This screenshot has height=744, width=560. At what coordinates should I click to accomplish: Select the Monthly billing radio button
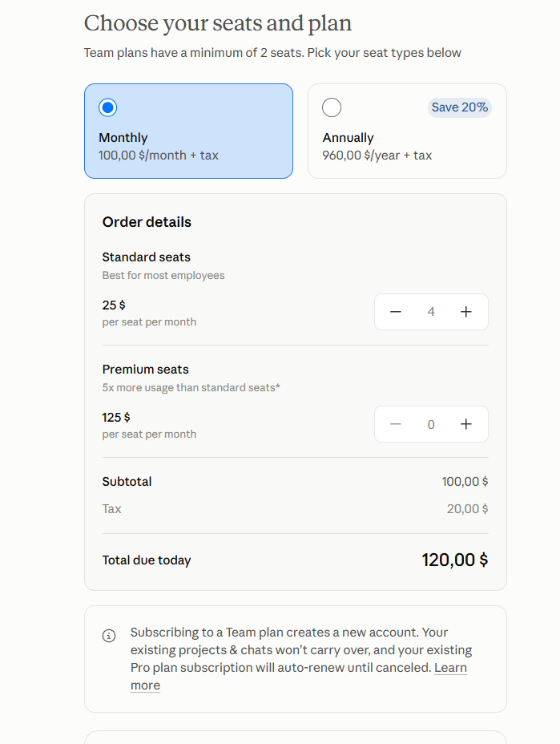(x=107, y=107)
